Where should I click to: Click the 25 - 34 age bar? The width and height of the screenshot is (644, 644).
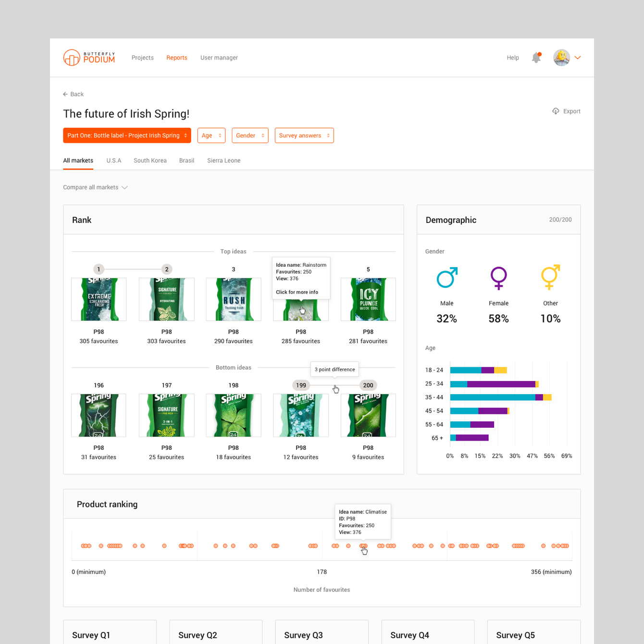coord(495,384)
